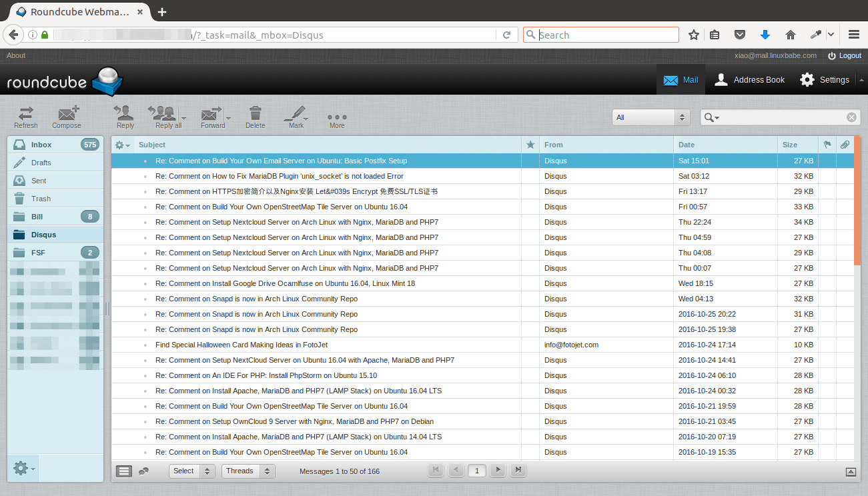Screen dimensions: 868x496
Task: Click the Logout link
Action: (x=845, y=56)
